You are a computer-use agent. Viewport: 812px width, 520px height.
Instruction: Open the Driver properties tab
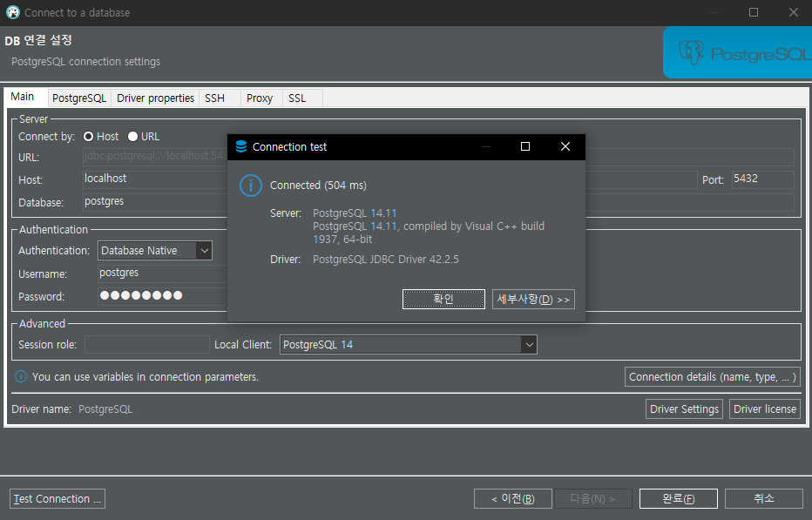tap(155, 98)
